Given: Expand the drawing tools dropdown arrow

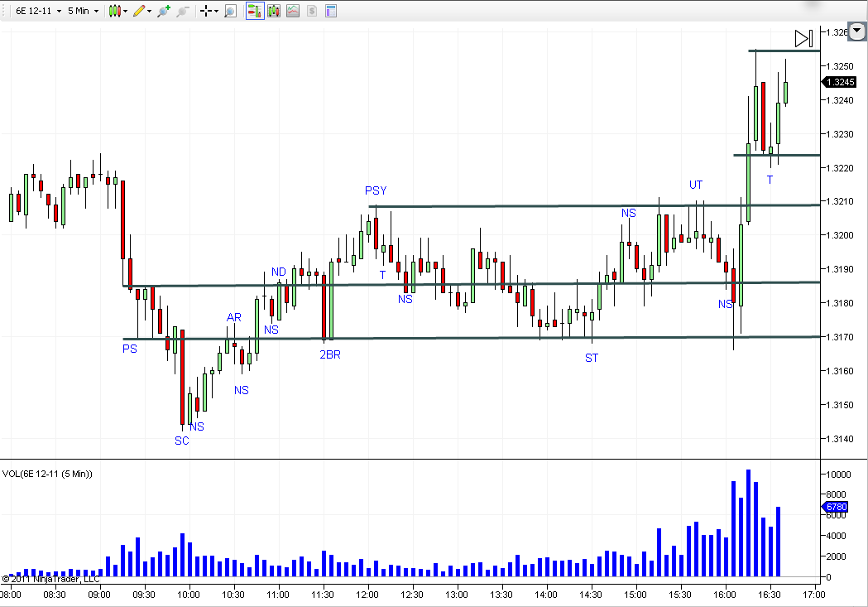Looking at the screenshot, I should tap(149, 12).
